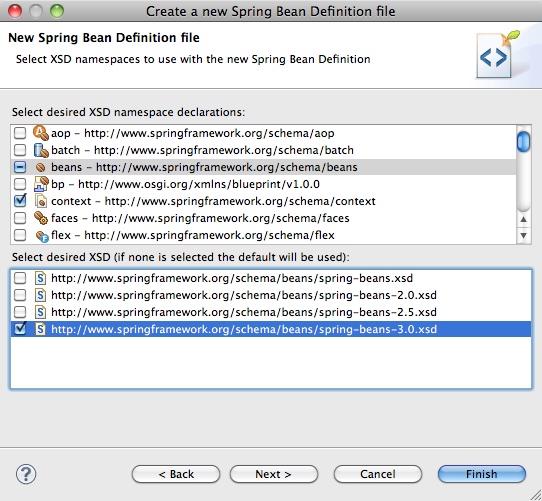
Task: Click the bp blueprint namespace icon
Action: pyautogui.click(x=41, y=184)
